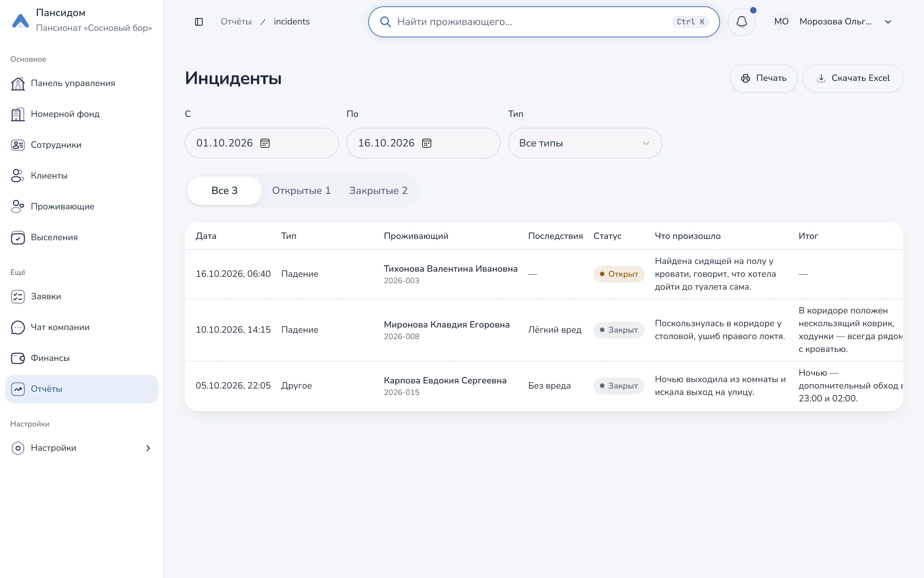Click the Выселения checkmark calendar icon

tap(18, 237)
